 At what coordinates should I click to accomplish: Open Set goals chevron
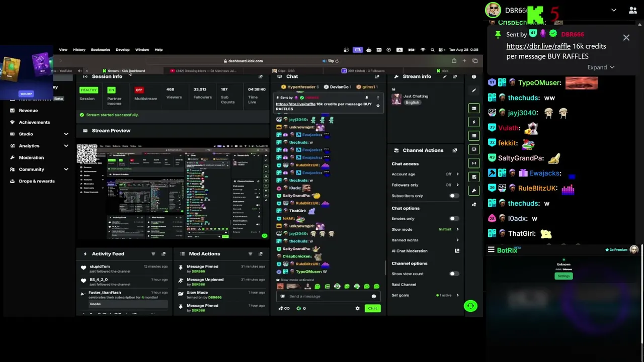tap(457, 295)
